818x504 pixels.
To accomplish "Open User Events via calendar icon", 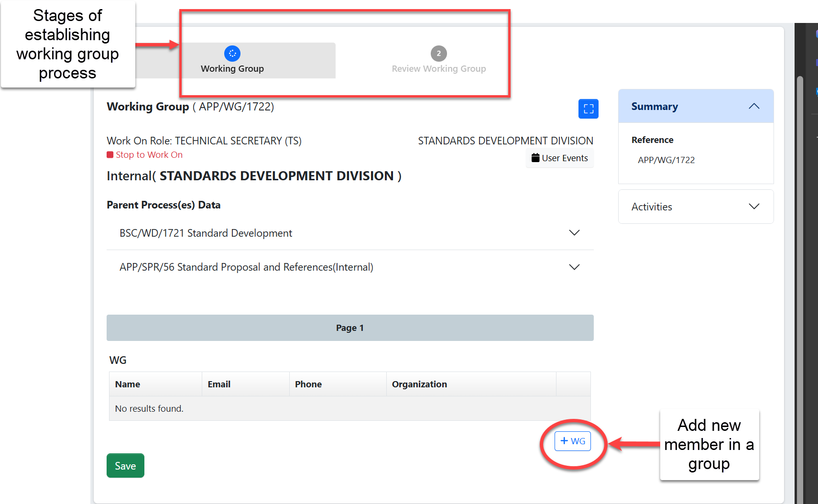I will point(535,158).
